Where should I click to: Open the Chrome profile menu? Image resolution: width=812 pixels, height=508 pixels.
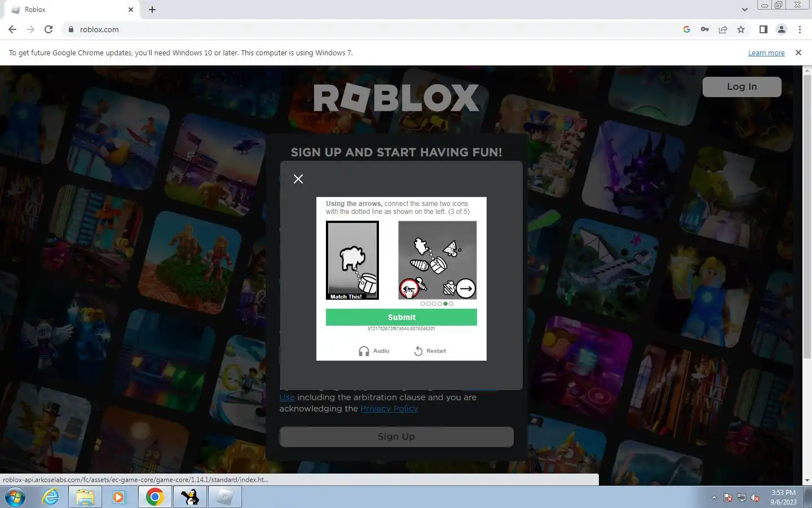pos(782,29)
